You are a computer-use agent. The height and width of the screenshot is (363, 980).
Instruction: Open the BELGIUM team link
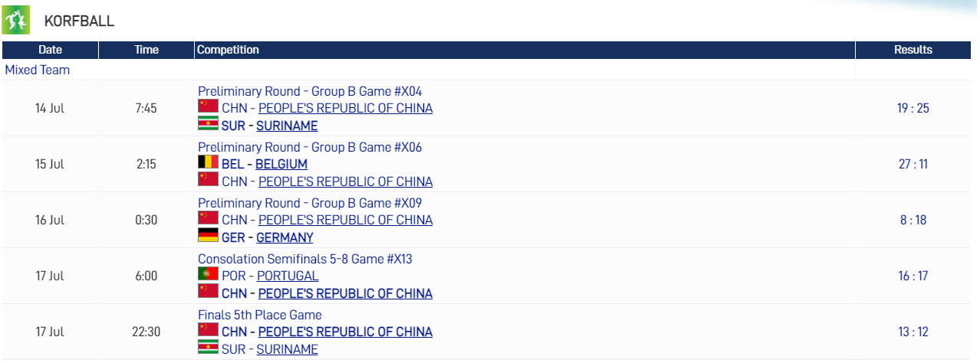point(281,164)
